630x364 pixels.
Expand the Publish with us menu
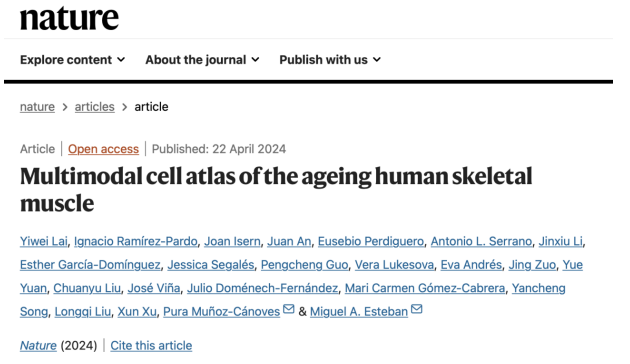click(x=330, y=60)
